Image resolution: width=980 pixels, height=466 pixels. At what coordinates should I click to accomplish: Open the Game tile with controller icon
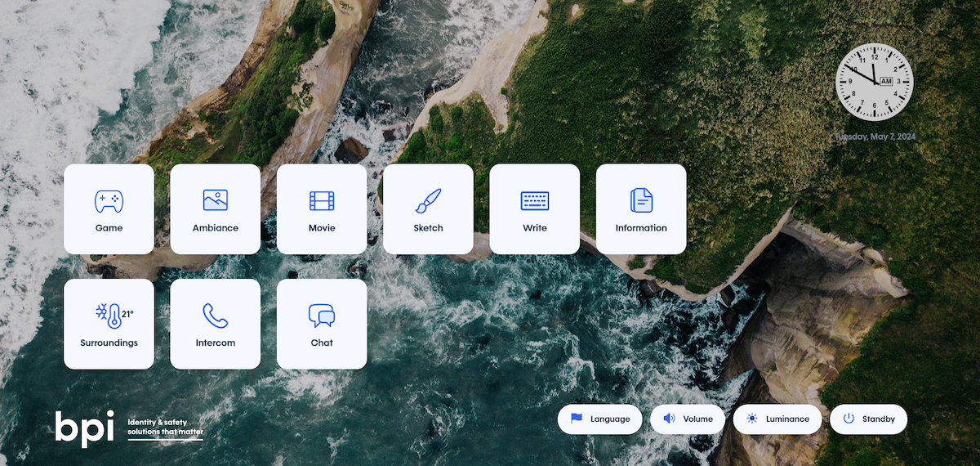tap(109, 209)
